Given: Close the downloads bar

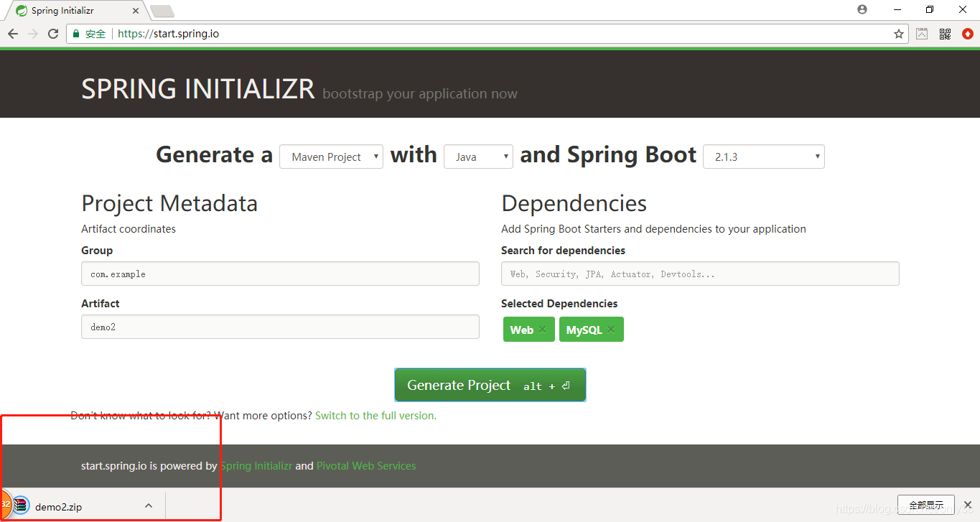Looking at the screenshot, I should click(968, 505).
